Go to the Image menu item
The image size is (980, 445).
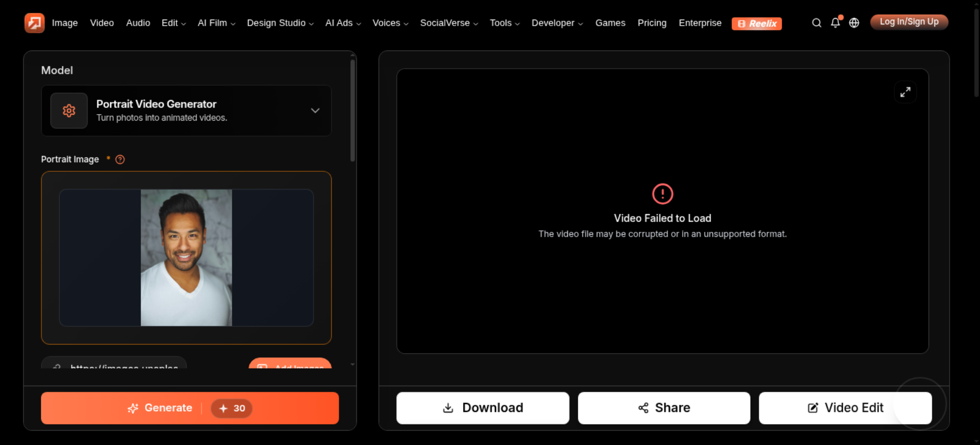point(65,23)
